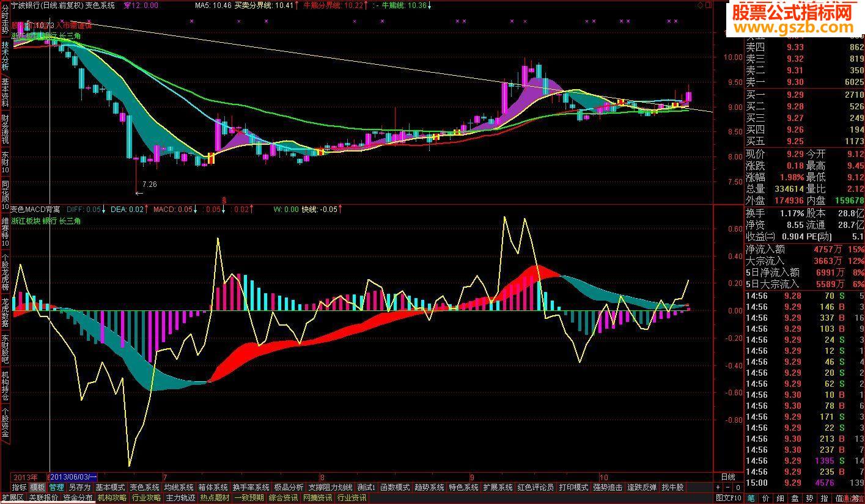This screenshot has width=865, height=504.
Task: Open the 机构攻略 bottom tab
Action: [x=112, y=498]
